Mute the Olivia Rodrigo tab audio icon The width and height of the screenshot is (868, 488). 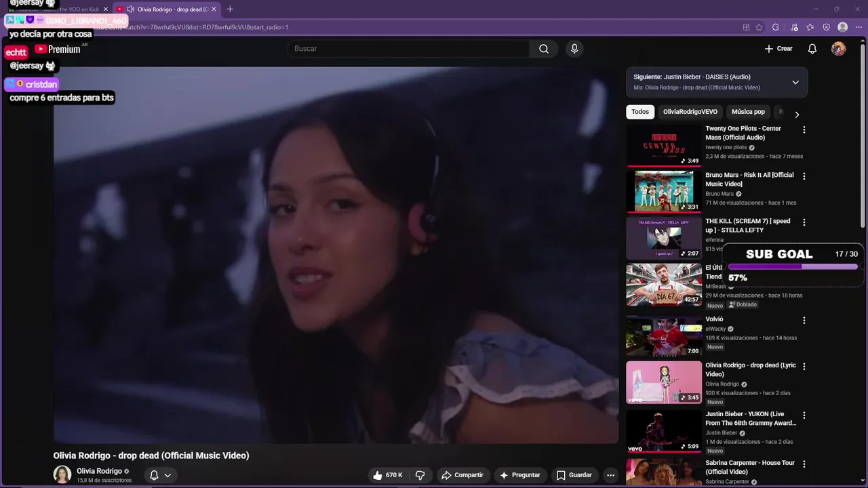(130, 9)
